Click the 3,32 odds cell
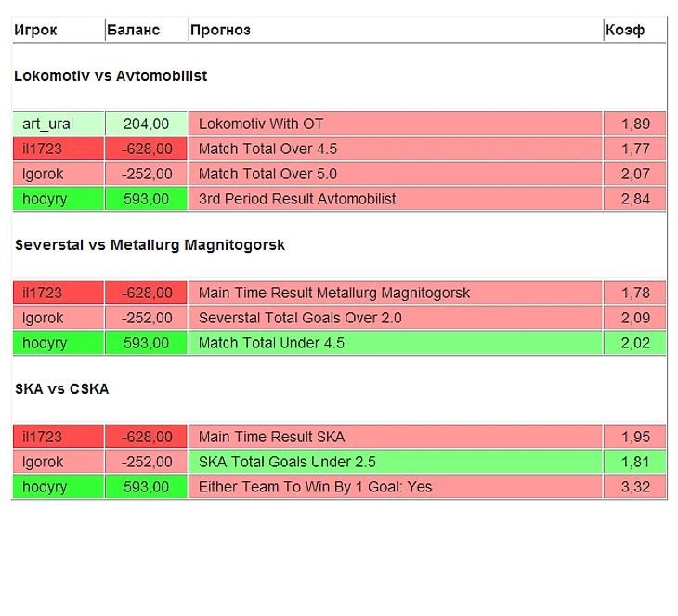Screen dimensions: 678x616 pyautogui.click(x=635, y=487)
